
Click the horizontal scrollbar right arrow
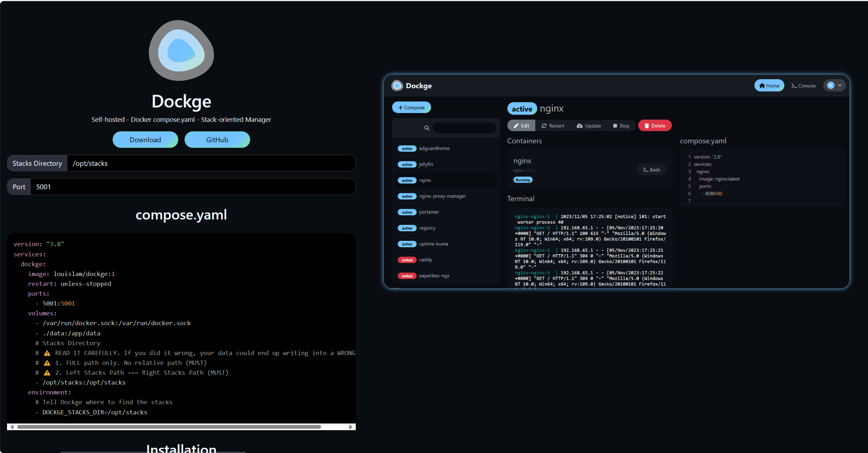point(350,427)
